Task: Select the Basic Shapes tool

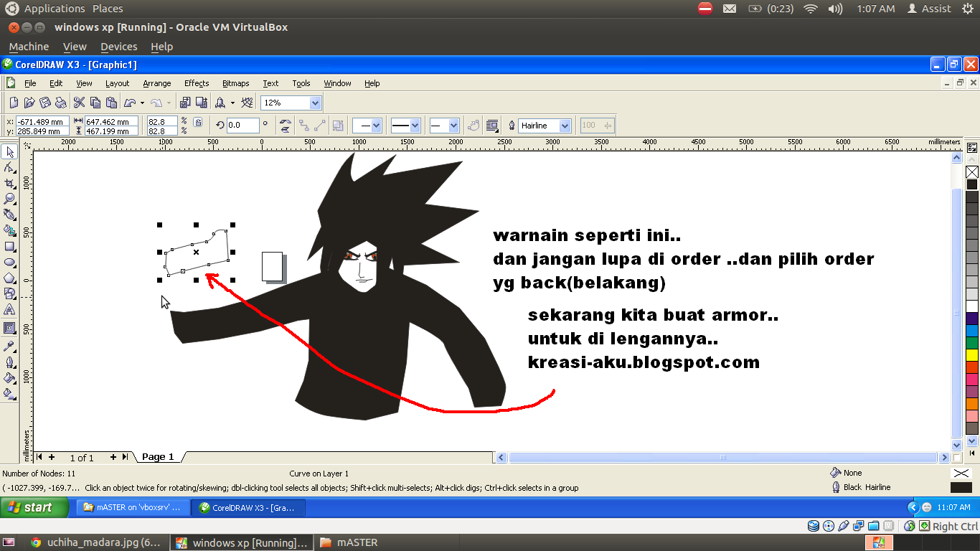Action: [9, 293]
